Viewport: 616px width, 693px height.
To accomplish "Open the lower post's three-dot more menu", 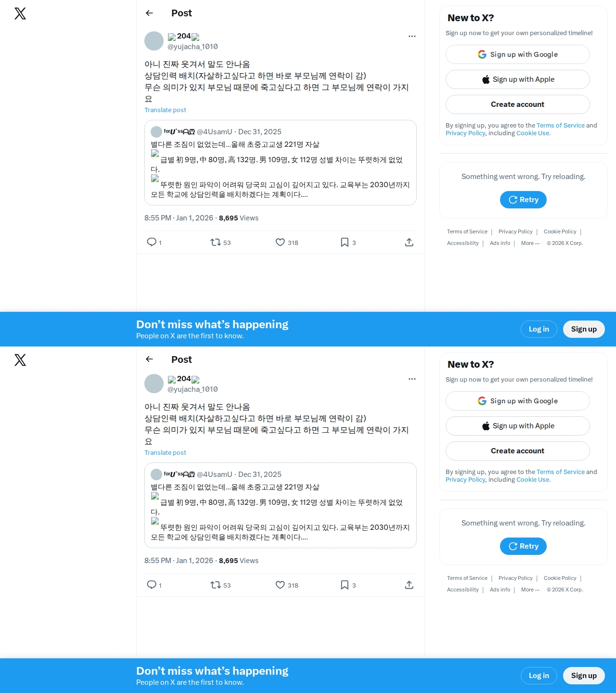I will coord(412,379).
